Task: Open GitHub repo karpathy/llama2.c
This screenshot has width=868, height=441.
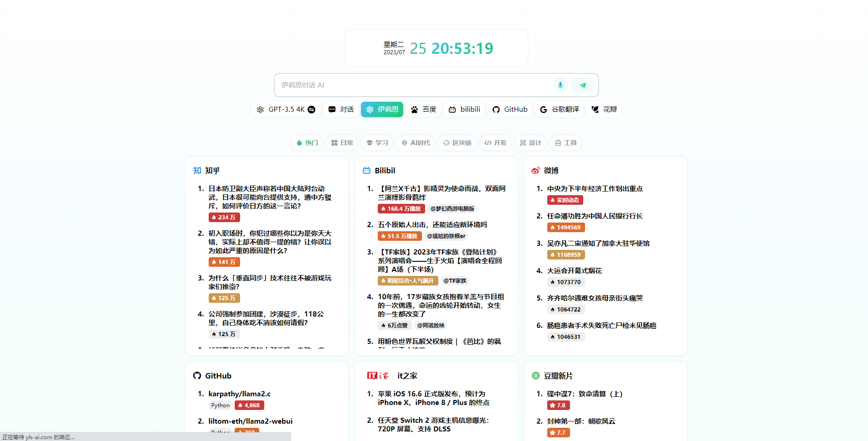Action: click(239, 394)
